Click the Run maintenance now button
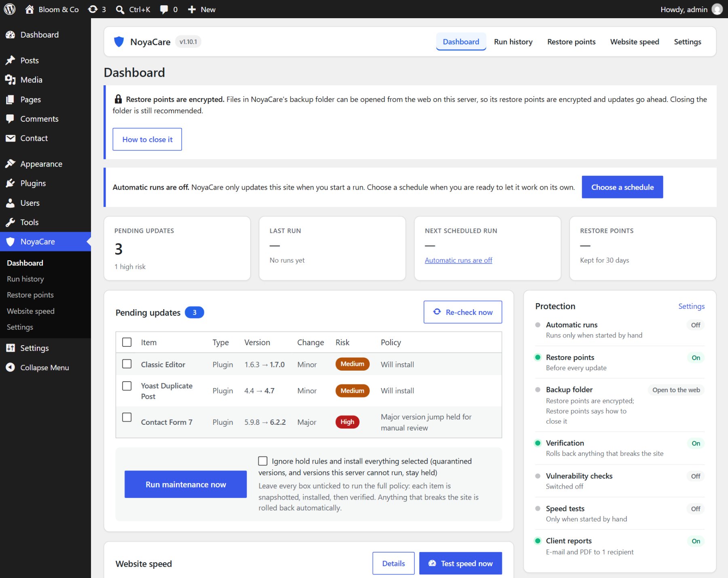Viewport: 728px width, 578px height. (186, 484)
